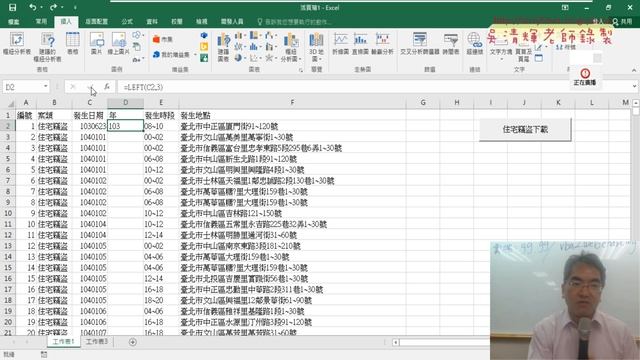This screenshot has width=640, height=360.
Task: Click the 住宅竊盜下載 button
Action: pyautogui.click(x=525, y=130)
